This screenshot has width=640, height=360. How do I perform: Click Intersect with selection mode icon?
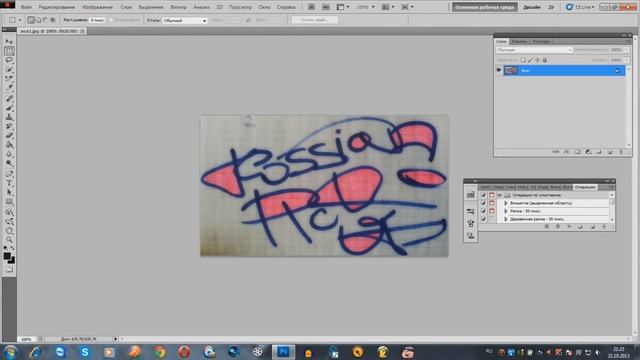tap(53, 20)
